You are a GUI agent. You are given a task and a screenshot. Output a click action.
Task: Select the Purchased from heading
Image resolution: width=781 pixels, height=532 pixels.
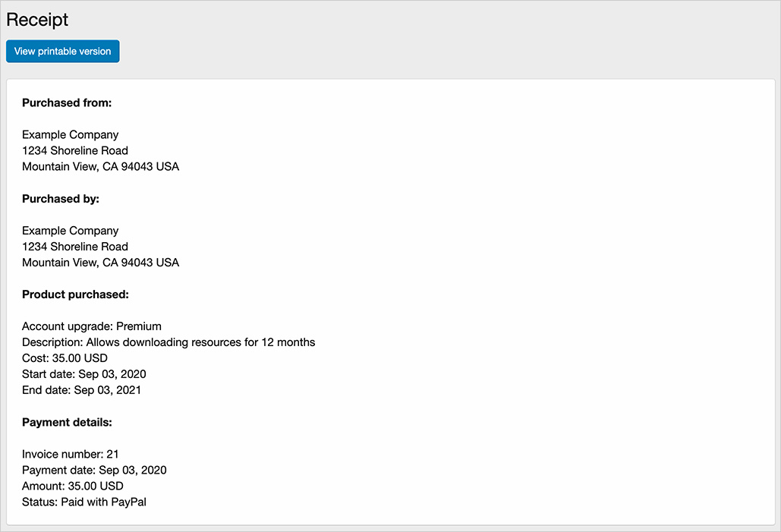tap(67, 102)
